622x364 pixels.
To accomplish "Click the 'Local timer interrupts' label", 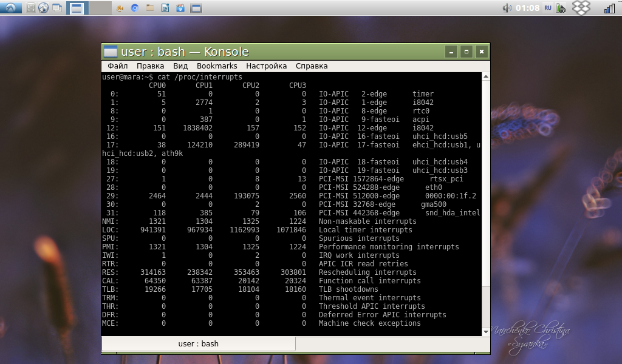I will point(365,230).
